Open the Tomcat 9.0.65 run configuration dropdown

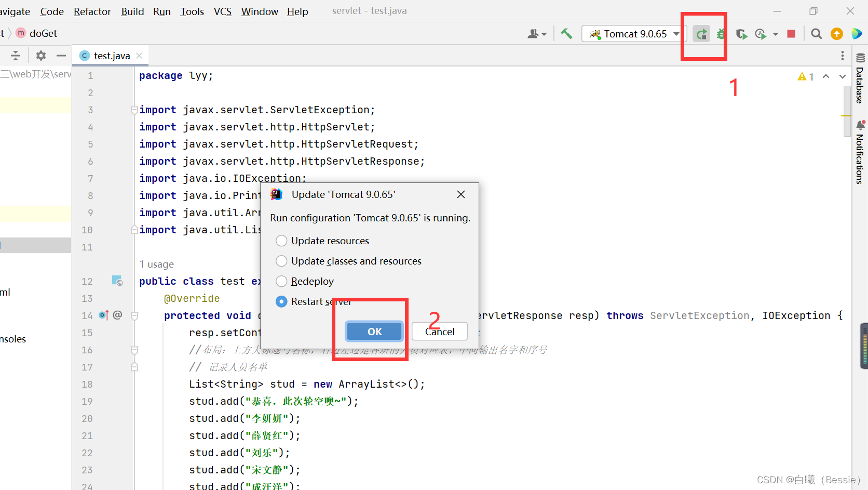coord(675,33)
